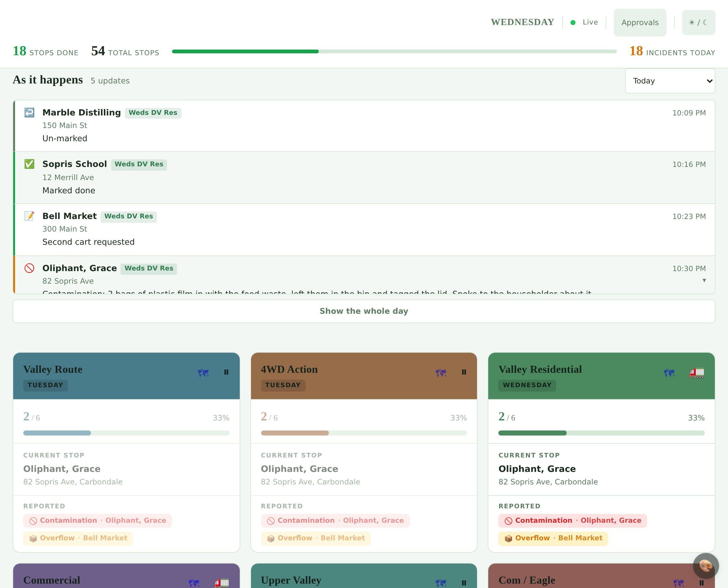This screenshot has height=588, width=728.
Task: Click the WEDNESDAY badge on Valley Residential
Action: 527,385
